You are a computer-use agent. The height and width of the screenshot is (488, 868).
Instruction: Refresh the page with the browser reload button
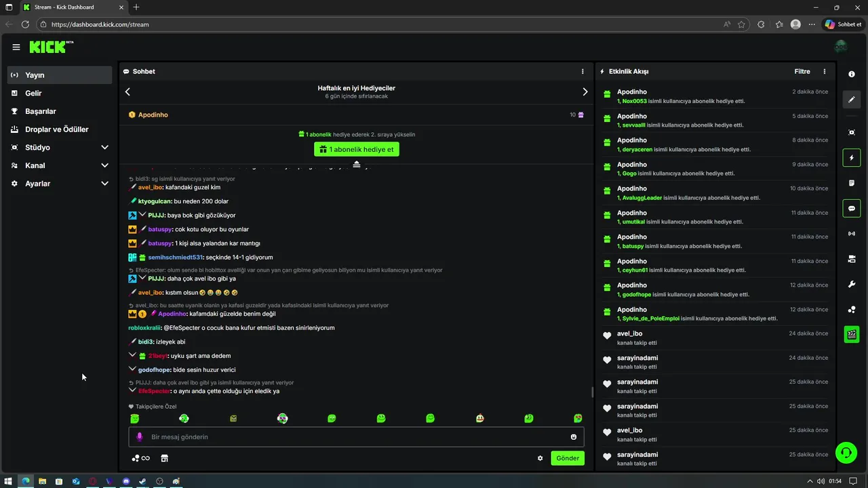click(x=25, y=24)
